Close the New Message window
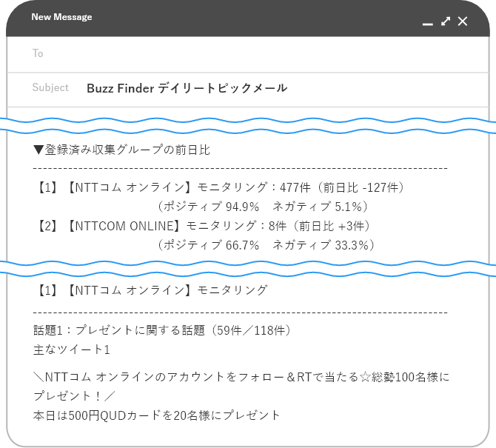 tap(463, 21)
